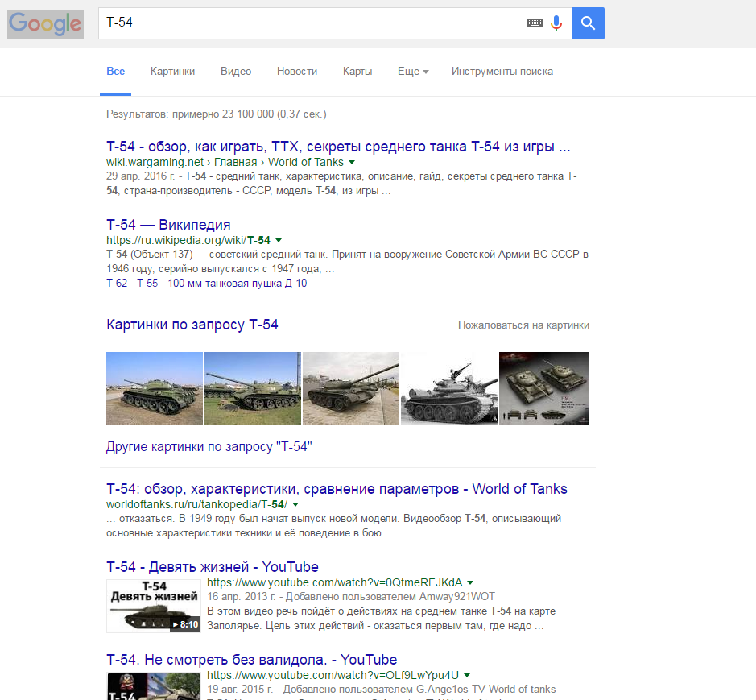Switch to the Картинки tab

172,72
